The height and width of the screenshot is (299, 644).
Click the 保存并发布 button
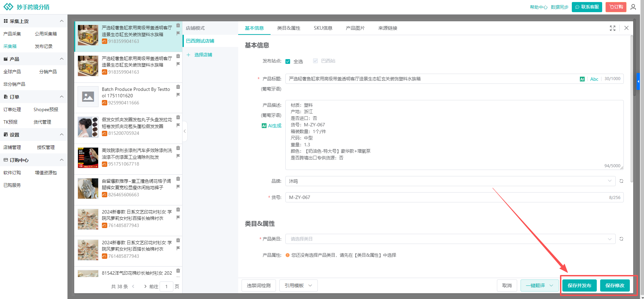click(579, 285)
